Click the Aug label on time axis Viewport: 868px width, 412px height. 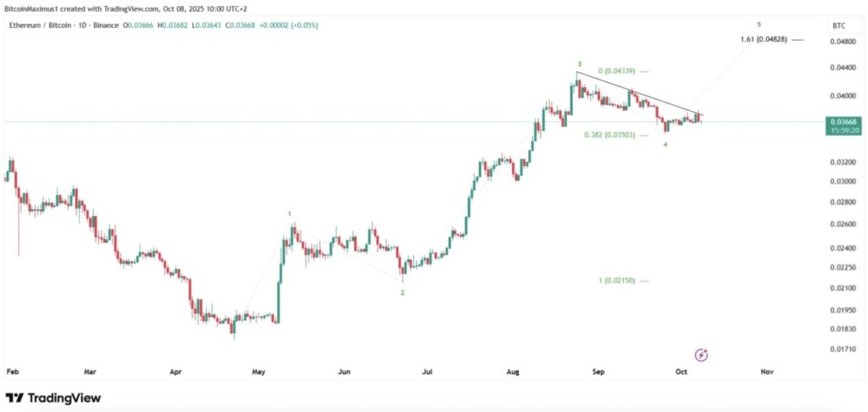pyautogui.click(x=511, y=371)
